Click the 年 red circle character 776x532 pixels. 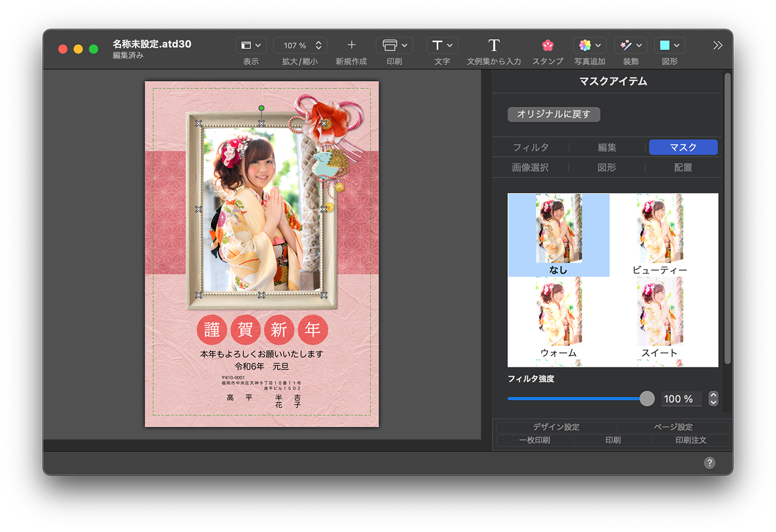coord(313,329)
